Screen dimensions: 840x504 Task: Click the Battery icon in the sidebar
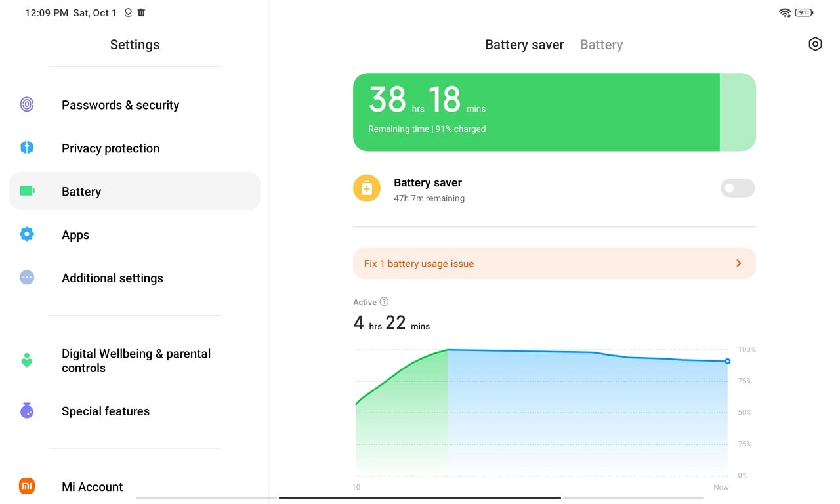(26, 190)
